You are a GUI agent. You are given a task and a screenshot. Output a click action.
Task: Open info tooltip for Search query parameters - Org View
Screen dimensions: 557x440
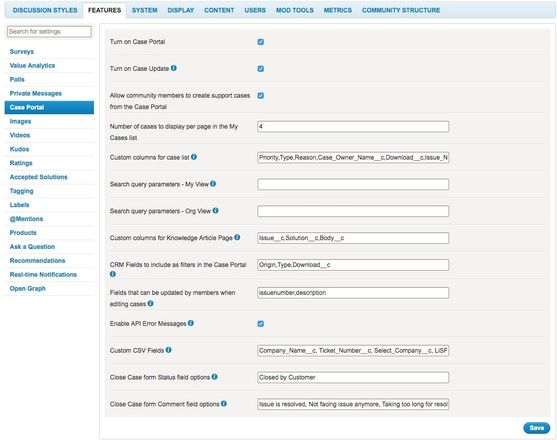pyautogui.click(x=215, y=210)
